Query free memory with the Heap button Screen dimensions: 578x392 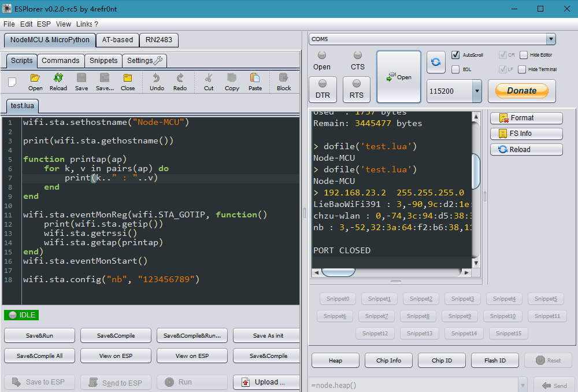tap(335, 360)
